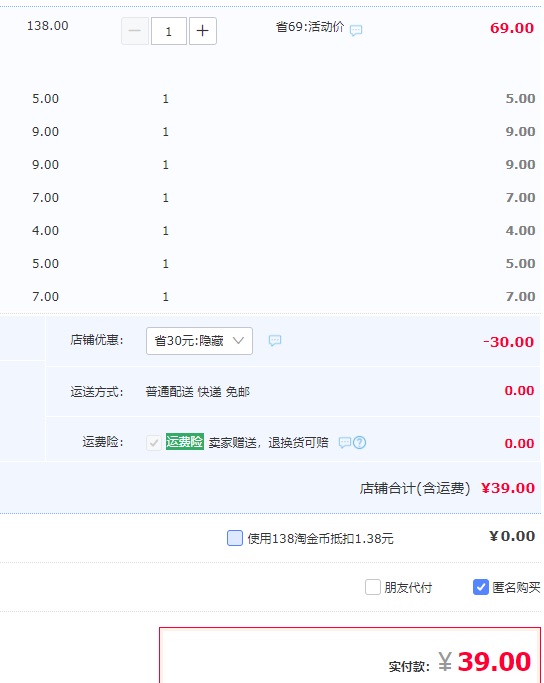Click the 省69:活动价 promotion text

click(x=310, y=27)
